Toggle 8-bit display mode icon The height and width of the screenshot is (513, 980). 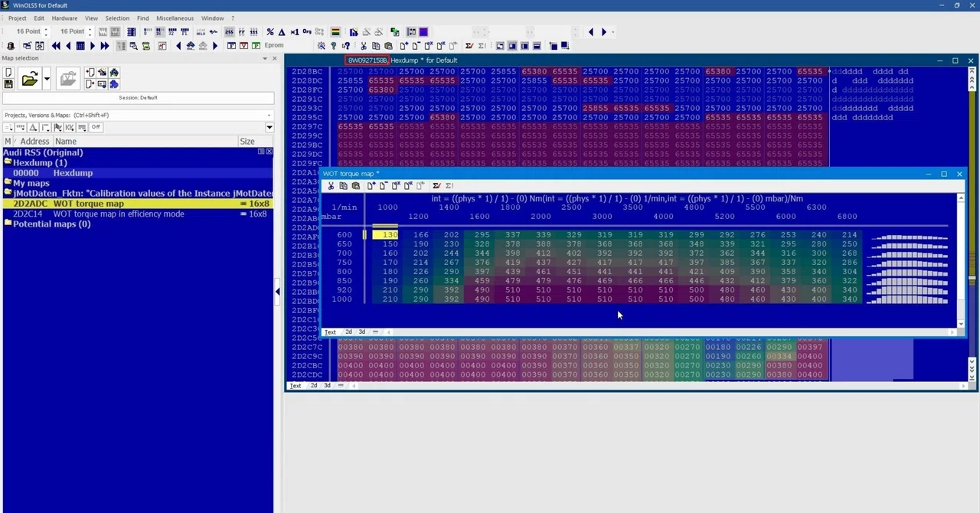(x=146, y=31)
